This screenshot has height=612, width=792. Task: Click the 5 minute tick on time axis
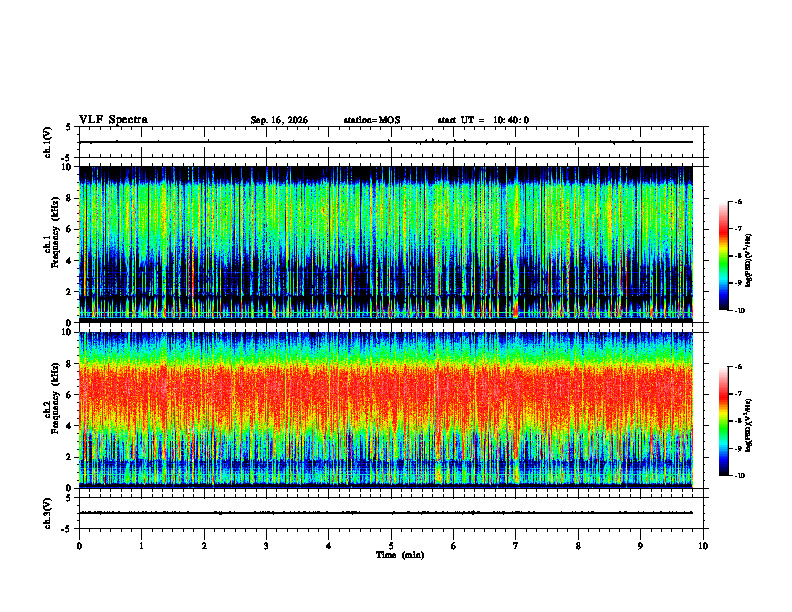point(391,546)
